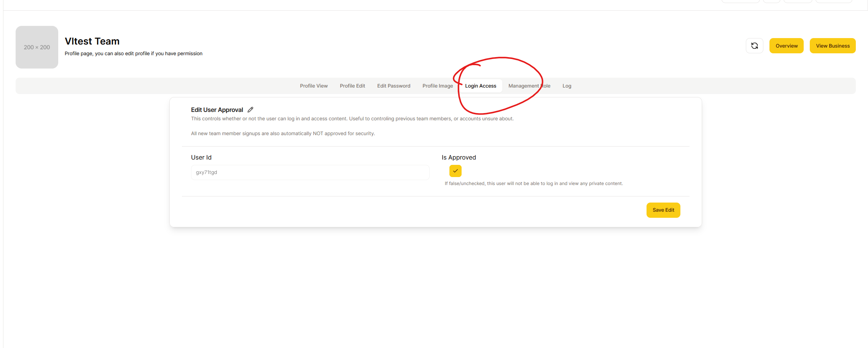The image size is (868, 348).
Task: Focus the User Id input field
Action: 310,172
